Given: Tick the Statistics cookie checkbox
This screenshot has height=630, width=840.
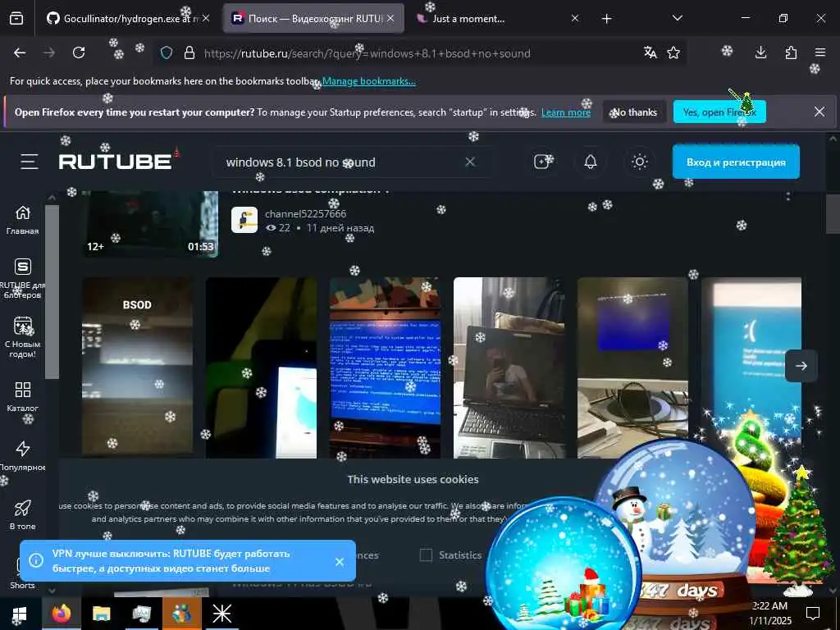Looking at the screenshot, I should 426,555.
